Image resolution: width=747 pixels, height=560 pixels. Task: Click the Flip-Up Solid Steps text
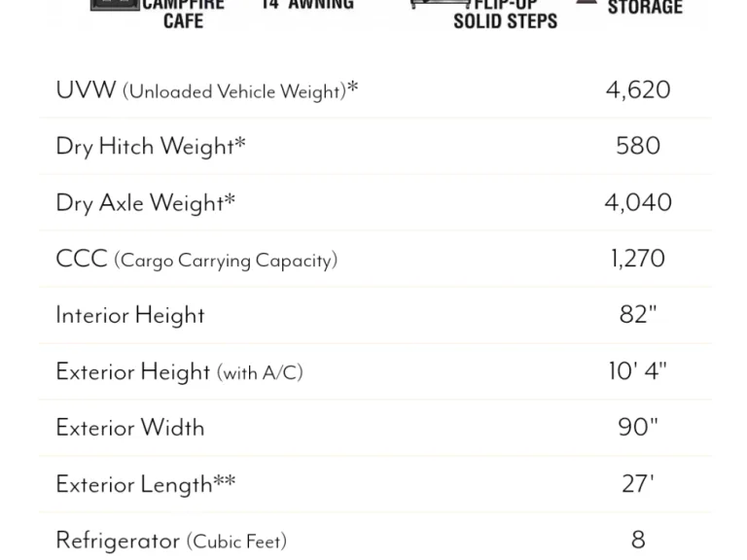click(506, 15)
